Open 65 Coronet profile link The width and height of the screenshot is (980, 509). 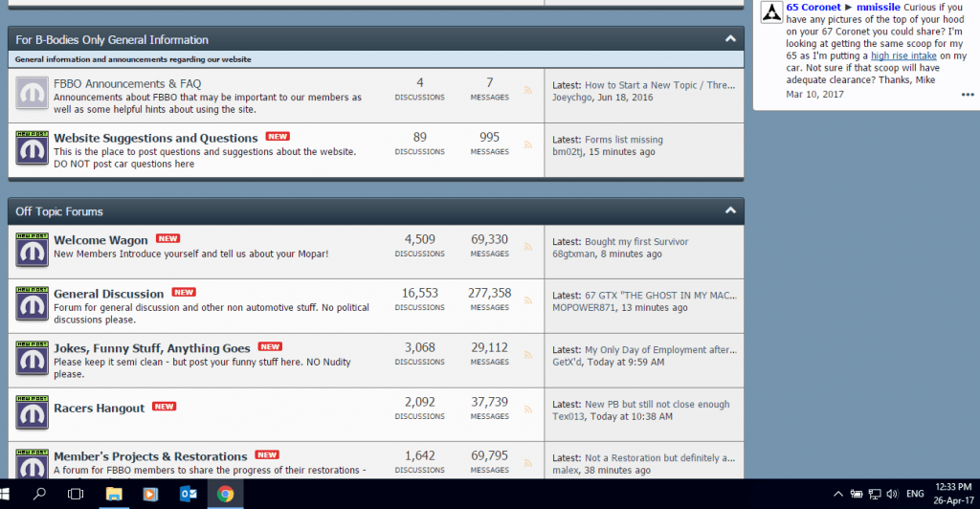813,7
